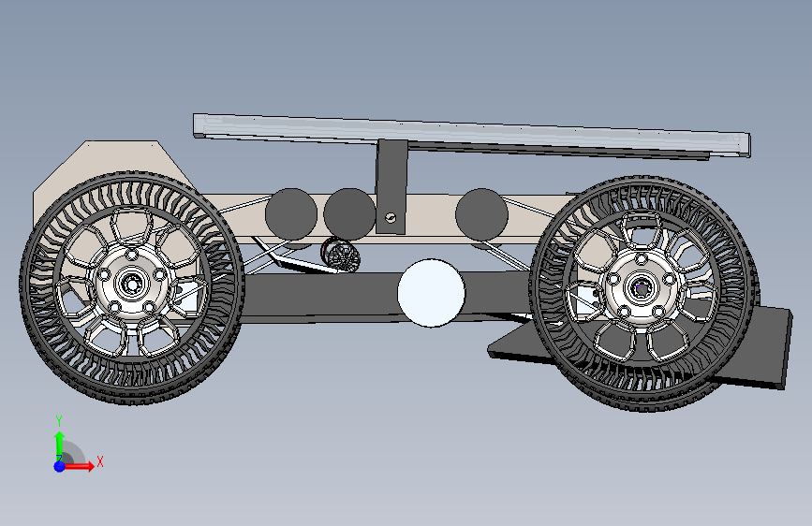Click the blue Z axis ball of the triad
This screenshot has height=526, width=812.
pyautogui.click(x=59, y=466)
